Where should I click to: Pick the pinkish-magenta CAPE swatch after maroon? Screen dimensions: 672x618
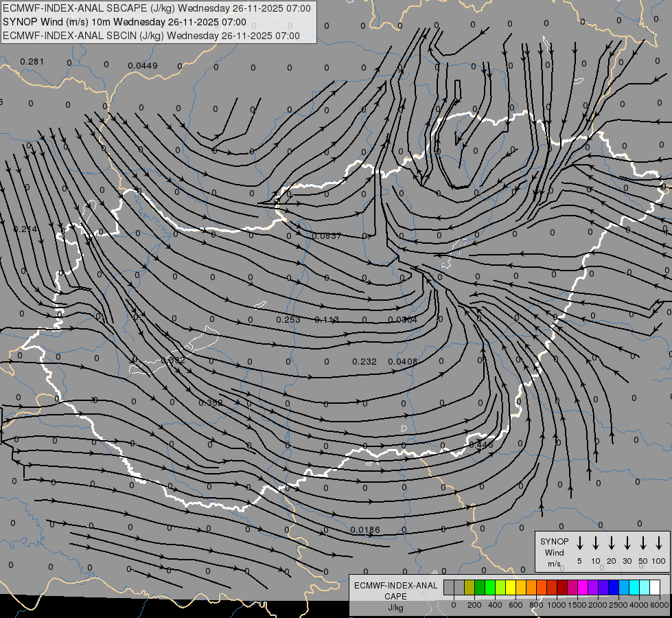572,588
